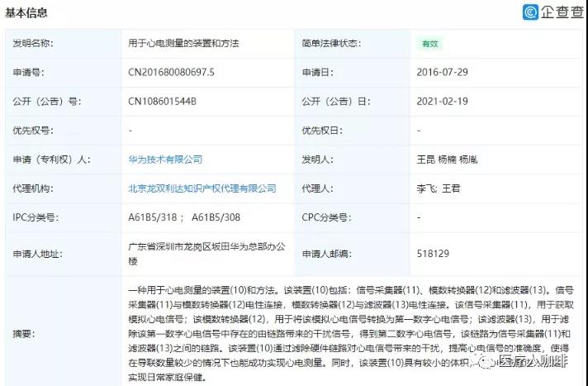The height and width of the screenshot is (386, 588).
Task: Click the invention name 用于心电测量的装置和方法
Action: click(x=183, y=43)
